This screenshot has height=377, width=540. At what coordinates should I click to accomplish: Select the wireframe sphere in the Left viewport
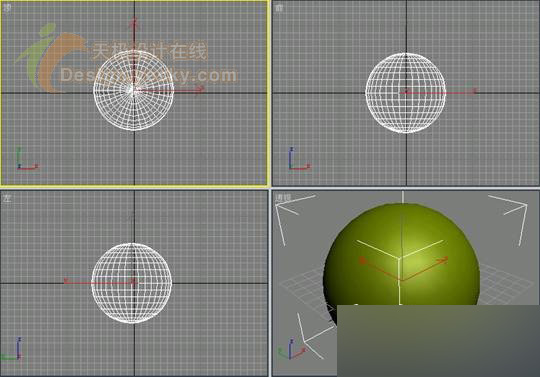coord(132,283)
